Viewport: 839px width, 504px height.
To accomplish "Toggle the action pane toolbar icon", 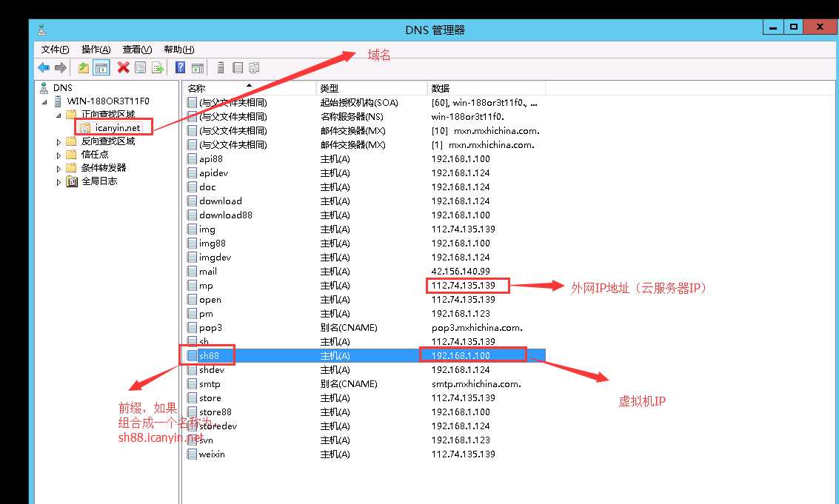I will tap(198, 67).
